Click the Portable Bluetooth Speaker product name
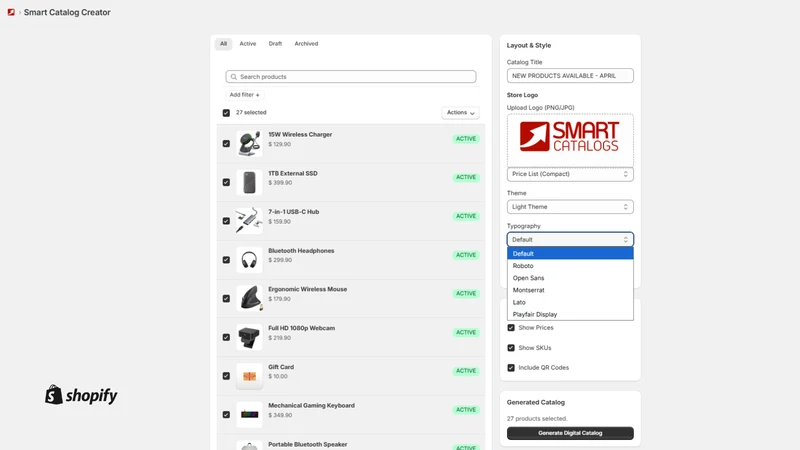Viewport: 800px width, 450px height. point(308,444)
